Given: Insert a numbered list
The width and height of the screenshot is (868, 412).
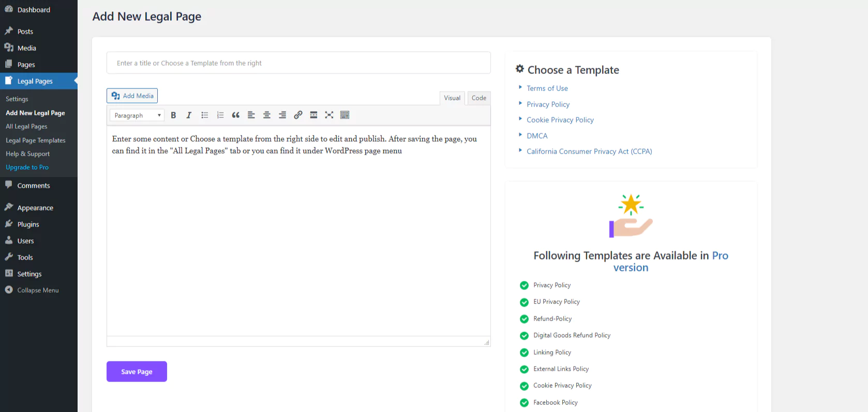Looking at the screenshot, I should (220, 115).
